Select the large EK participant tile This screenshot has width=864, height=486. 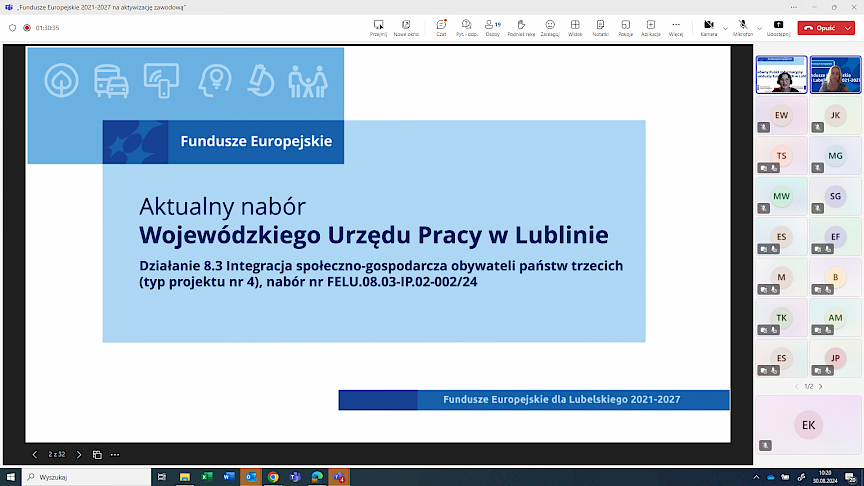pos(808,425)
